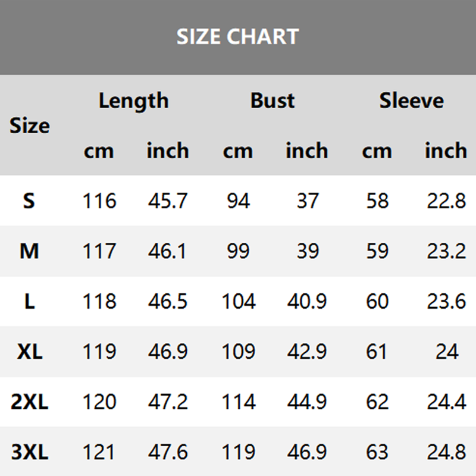The height and width of the screenshot is (476, 476).
Task: Click the 24.8 inch sleeve for 3XL
Action: click(446, 452)
